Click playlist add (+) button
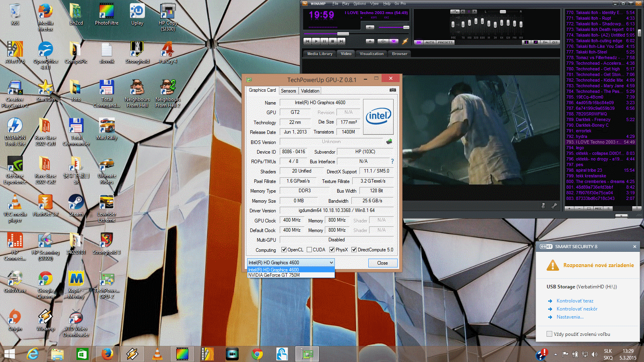Image resolution: width=644 pixels, height=362 pixels. point(569,208)
